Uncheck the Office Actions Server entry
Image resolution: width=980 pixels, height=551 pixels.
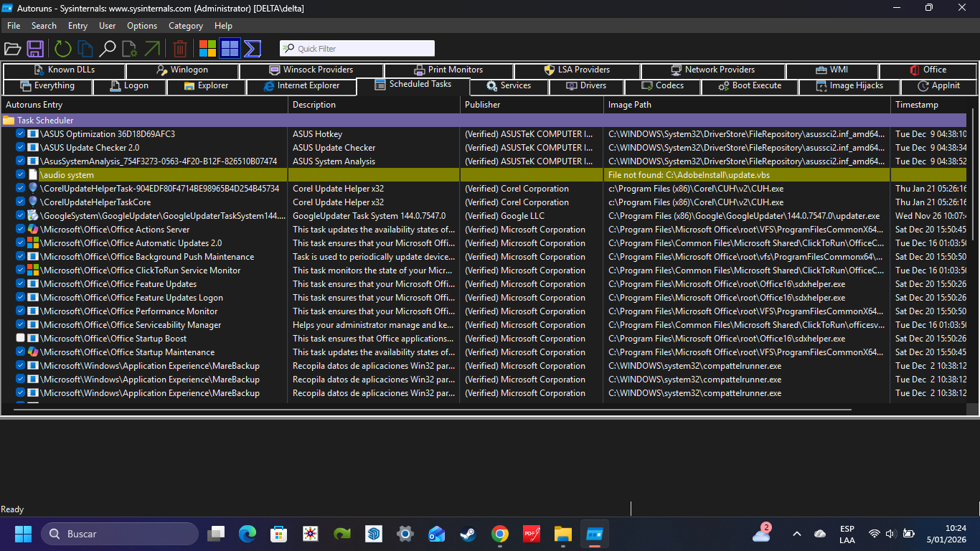pos(20,230)
